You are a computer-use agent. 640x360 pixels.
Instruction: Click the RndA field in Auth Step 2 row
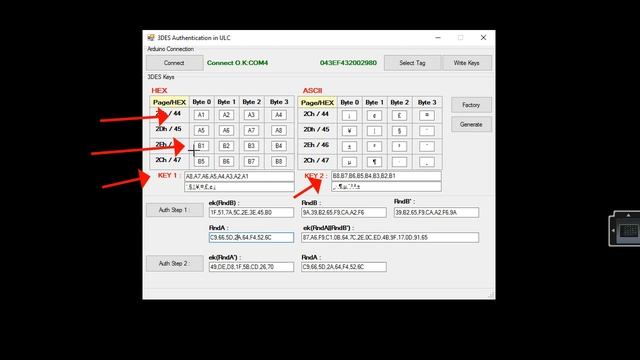(344, 267)
